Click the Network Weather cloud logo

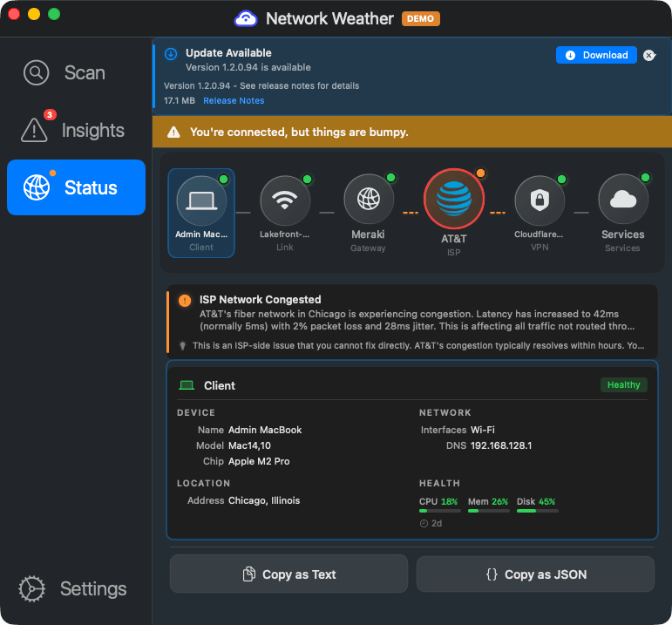(x=246, y=18)
